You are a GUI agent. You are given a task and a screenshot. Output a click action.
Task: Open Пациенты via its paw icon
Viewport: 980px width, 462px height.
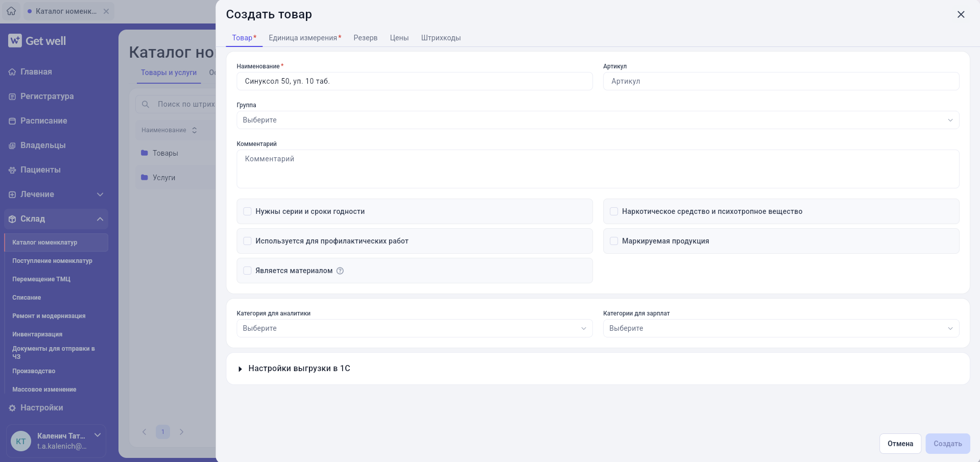12,170
